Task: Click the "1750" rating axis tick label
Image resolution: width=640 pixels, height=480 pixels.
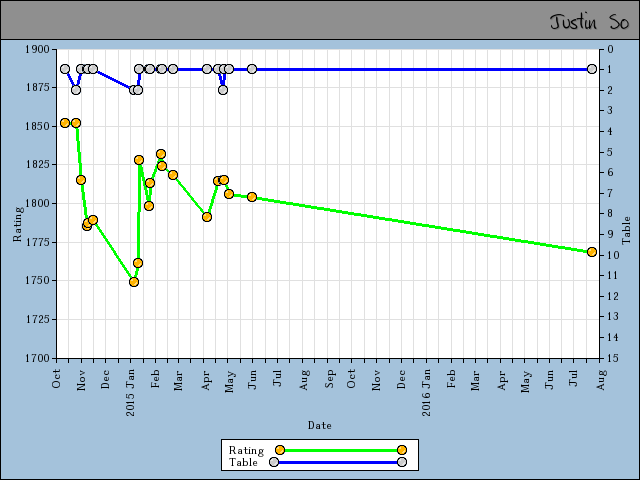Action: [37, 280]
